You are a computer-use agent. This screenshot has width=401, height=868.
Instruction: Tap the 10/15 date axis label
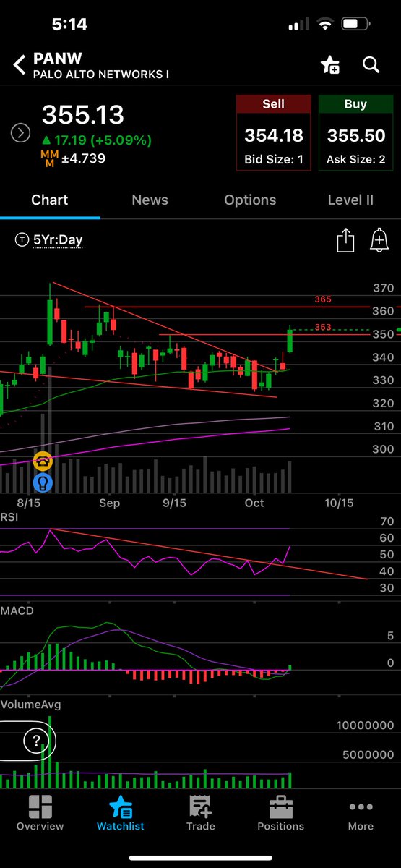tap(340, 503)
